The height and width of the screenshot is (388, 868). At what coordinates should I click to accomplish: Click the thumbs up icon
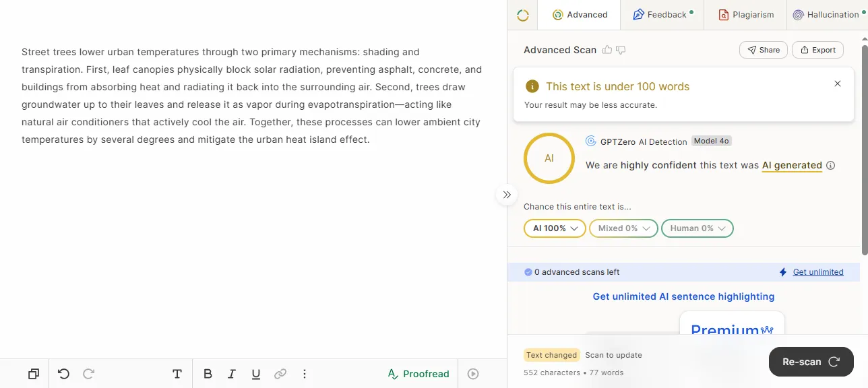(607, 50)
